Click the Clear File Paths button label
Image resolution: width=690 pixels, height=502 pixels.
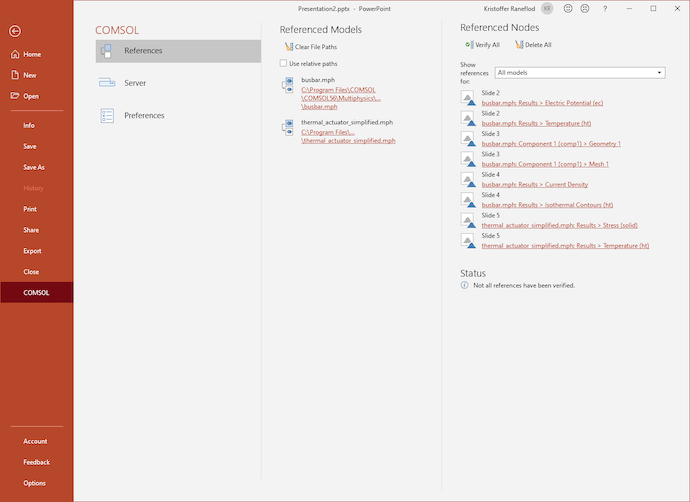316,47
